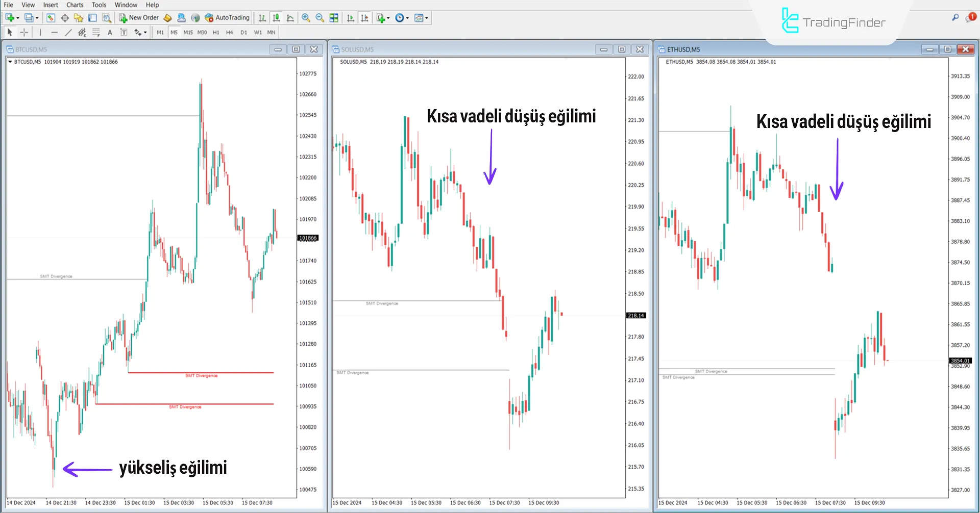This screenshot has height=513, width=980.
Task: Toggle AutoTrading on
Action: pyautogui.click(x=227, y=17)
